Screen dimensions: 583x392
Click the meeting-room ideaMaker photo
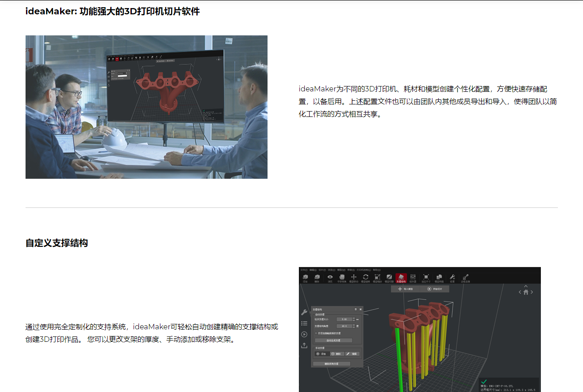(147, 107)
